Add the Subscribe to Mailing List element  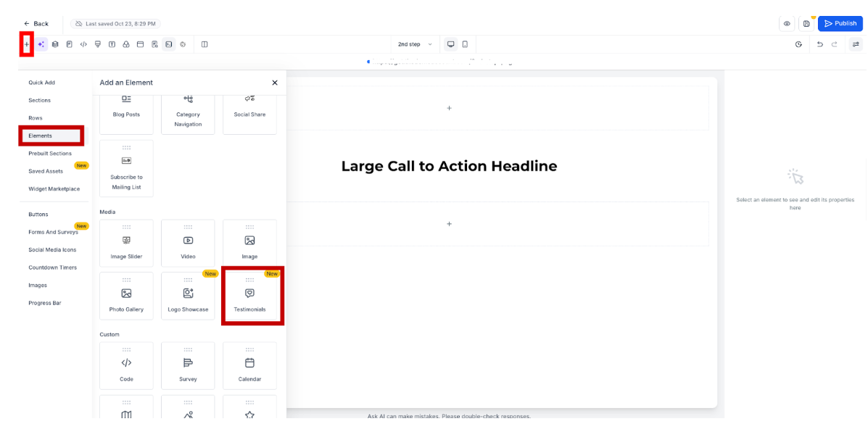(x=126, y=168)
